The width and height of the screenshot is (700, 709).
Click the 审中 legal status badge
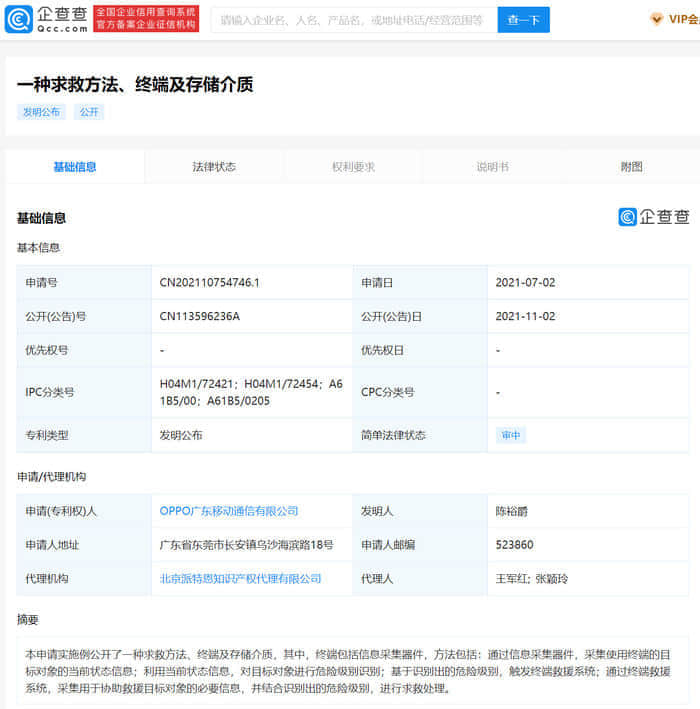tap(511, 435)
